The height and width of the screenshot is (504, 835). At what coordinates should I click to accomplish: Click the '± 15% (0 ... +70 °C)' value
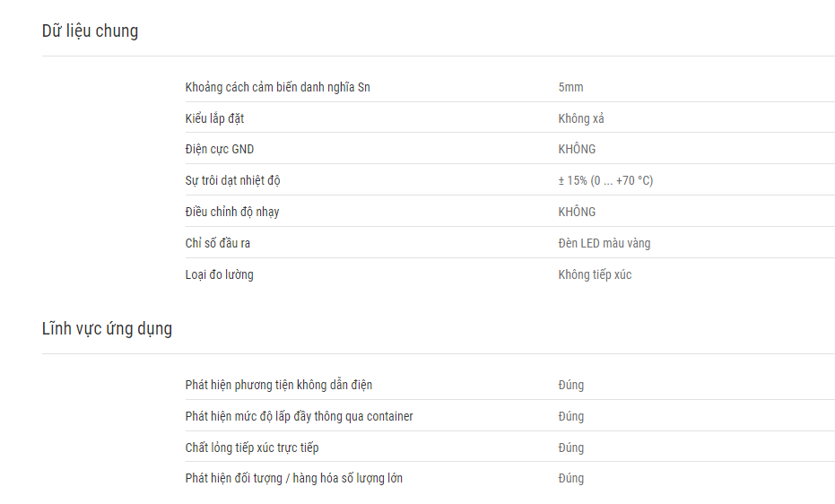[x=605, y=181]
